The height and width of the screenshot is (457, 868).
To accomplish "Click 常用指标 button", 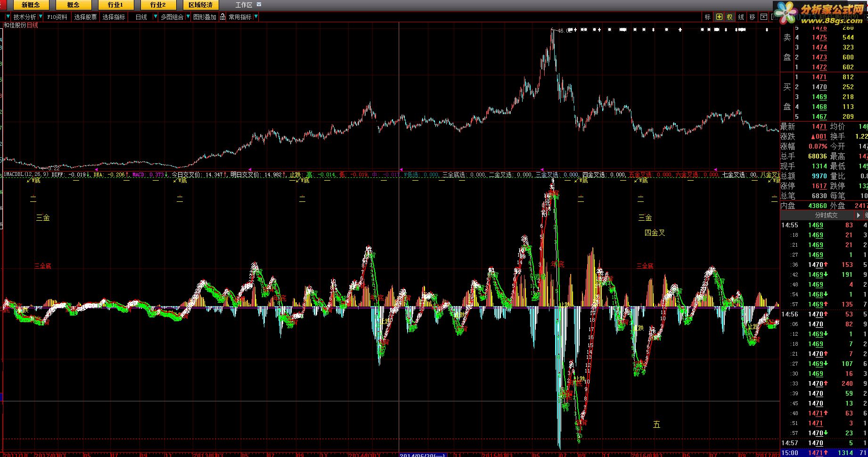I will click(240, 17).
